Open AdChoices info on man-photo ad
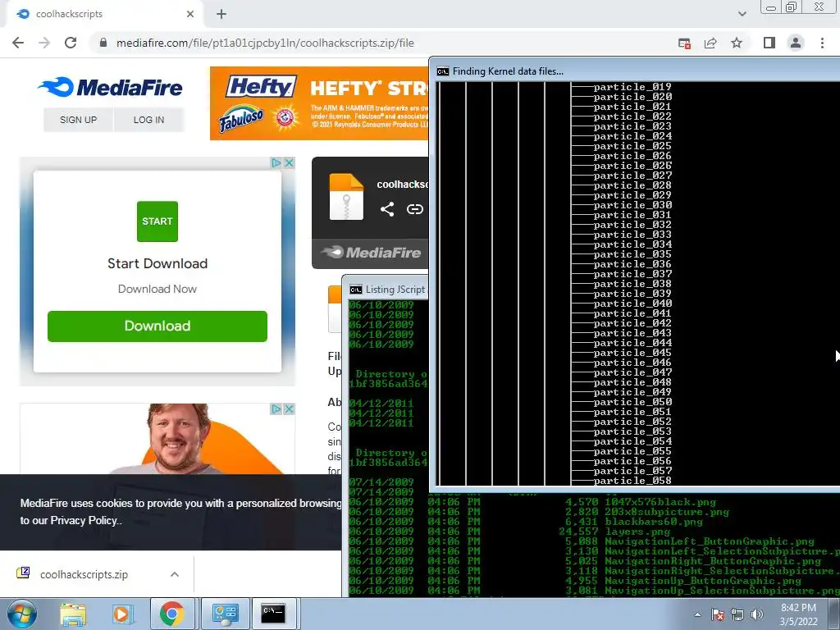 [276, 409]
